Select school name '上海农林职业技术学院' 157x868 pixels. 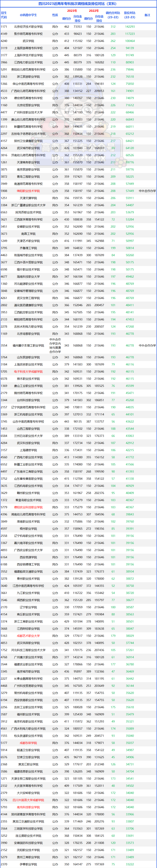[x=28, y=365]
